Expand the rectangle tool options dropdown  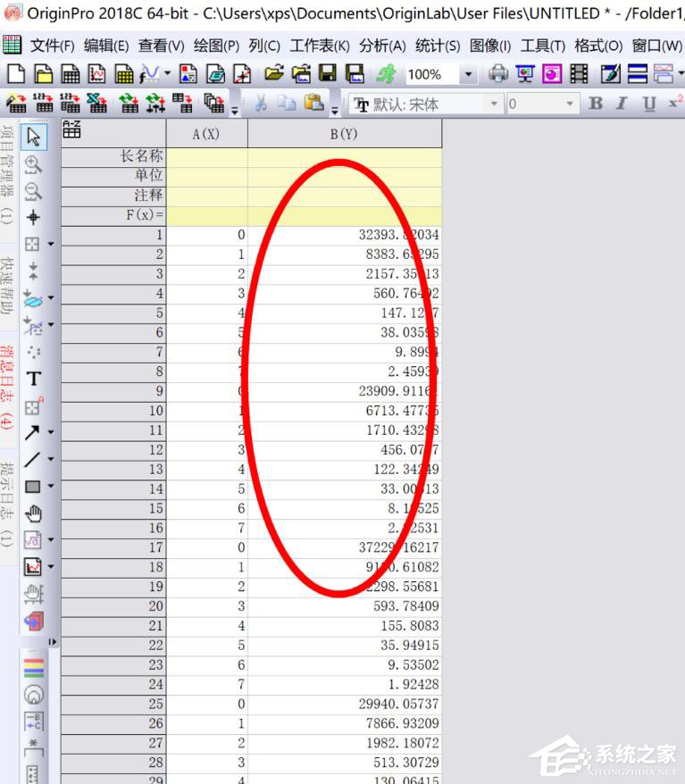point(51,486)
